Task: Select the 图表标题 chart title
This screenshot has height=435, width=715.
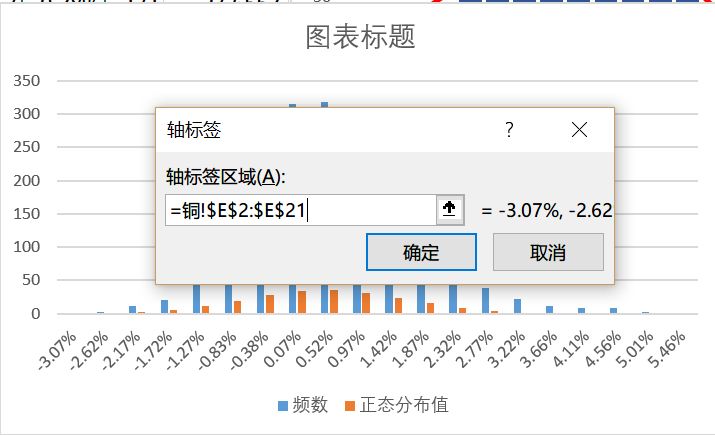Action: 360,38
